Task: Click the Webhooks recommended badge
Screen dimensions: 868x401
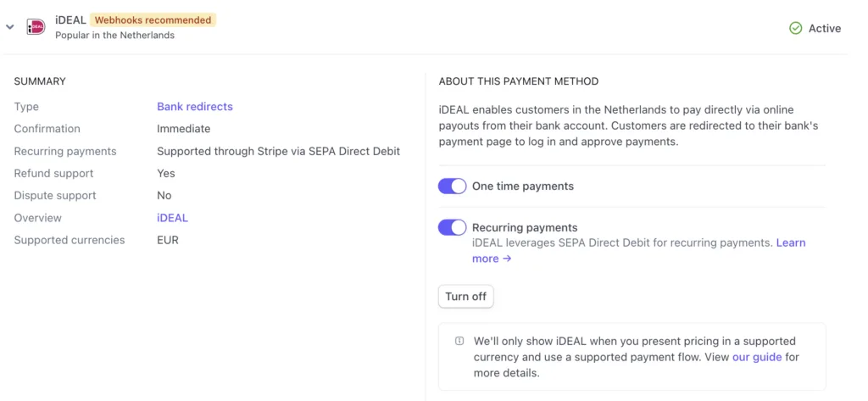Action: pyautogui.click(x=153, y=20)
